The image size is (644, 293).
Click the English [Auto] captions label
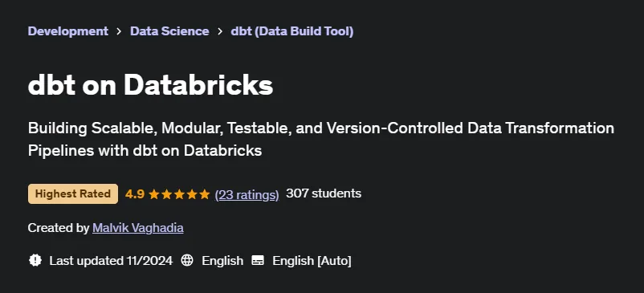312,261
